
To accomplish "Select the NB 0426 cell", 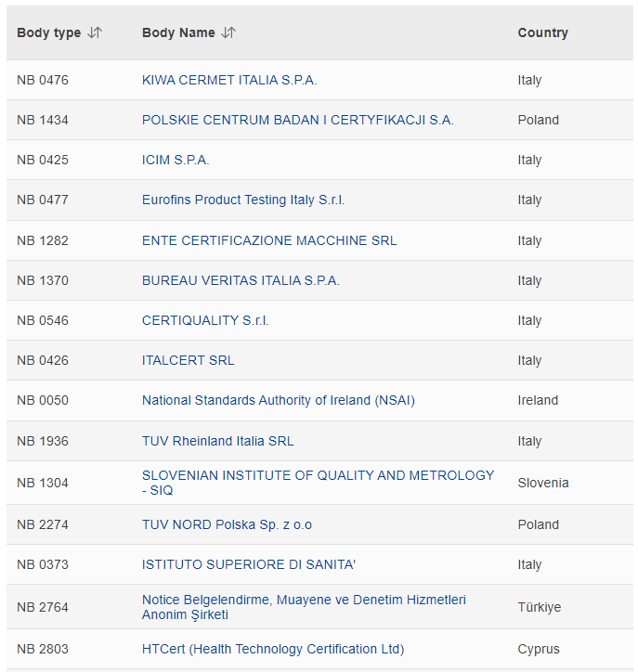I will coord(43,360).
